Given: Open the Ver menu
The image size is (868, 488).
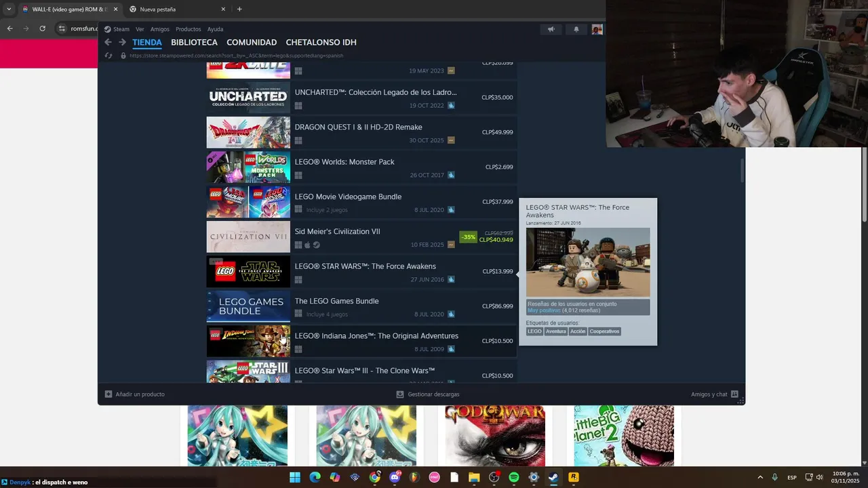Looking at the screenshot, I should [x=140, y=29].
